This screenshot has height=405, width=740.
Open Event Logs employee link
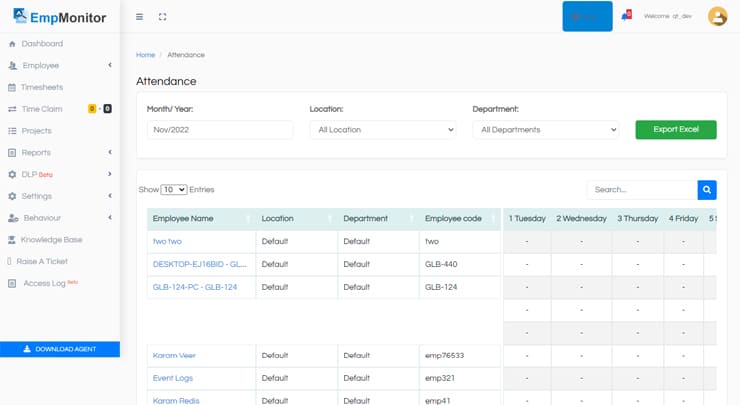(x=173, y=378)
